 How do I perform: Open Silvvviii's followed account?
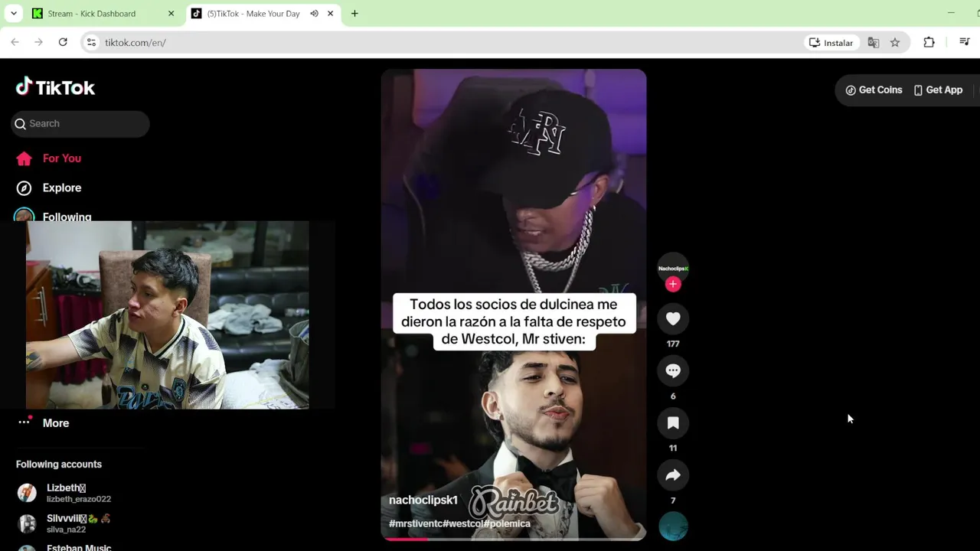point(79,523)
